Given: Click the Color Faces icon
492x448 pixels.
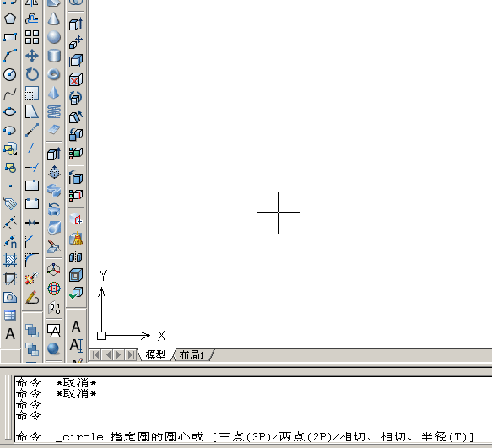Looking at the screenshot, I should (76, 153).
